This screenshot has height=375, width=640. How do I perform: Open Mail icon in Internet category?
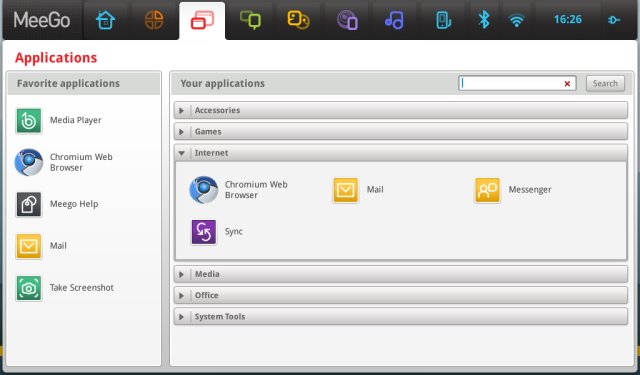(x=346, y=190)
